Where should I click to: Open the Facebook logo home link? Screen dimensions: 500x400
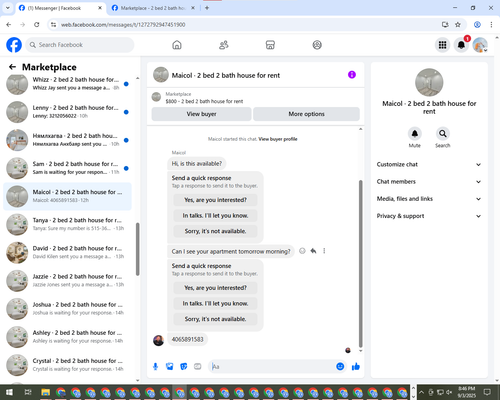point(14,45)
